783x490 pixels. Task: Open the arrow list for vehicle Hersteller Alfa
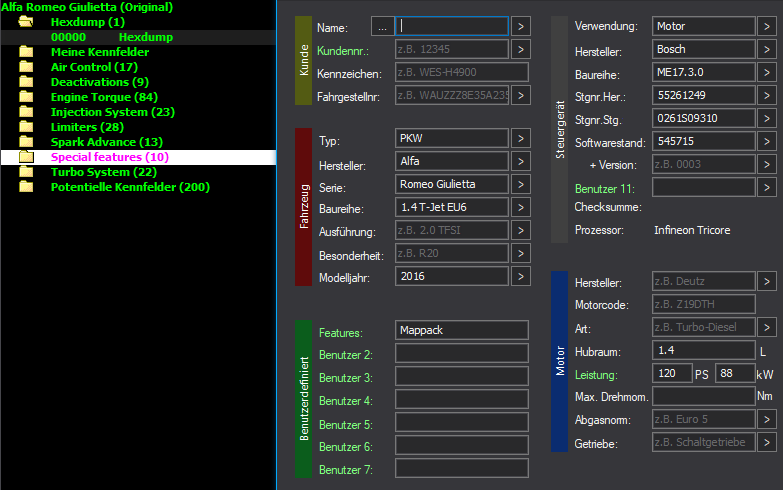(x=520, y=161)
